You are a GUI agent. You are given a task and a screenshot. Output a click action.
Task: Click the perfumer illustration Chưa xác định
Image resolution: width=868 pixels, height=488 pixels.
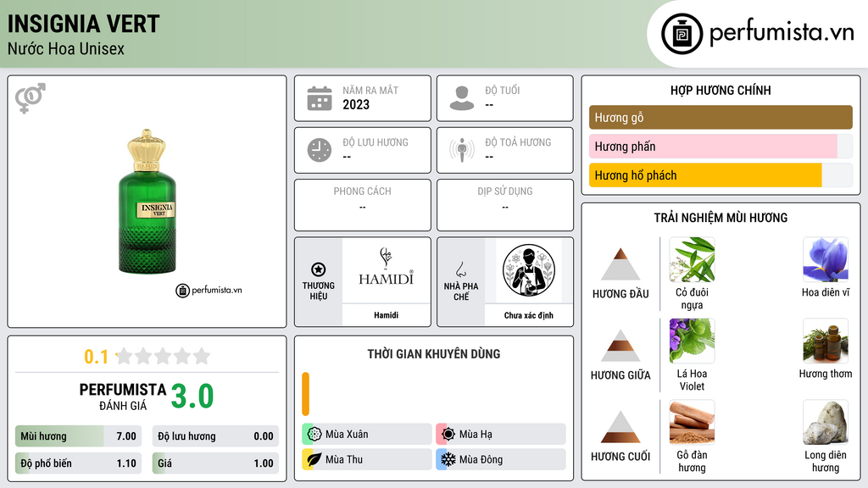[529, 270]
